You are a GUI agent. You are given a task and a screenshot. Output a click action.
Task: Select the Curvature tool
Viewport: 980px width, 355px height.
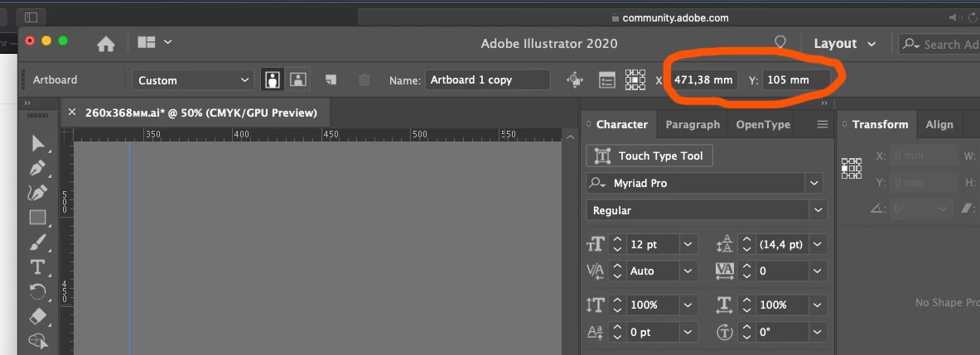[x=37, y=193]
